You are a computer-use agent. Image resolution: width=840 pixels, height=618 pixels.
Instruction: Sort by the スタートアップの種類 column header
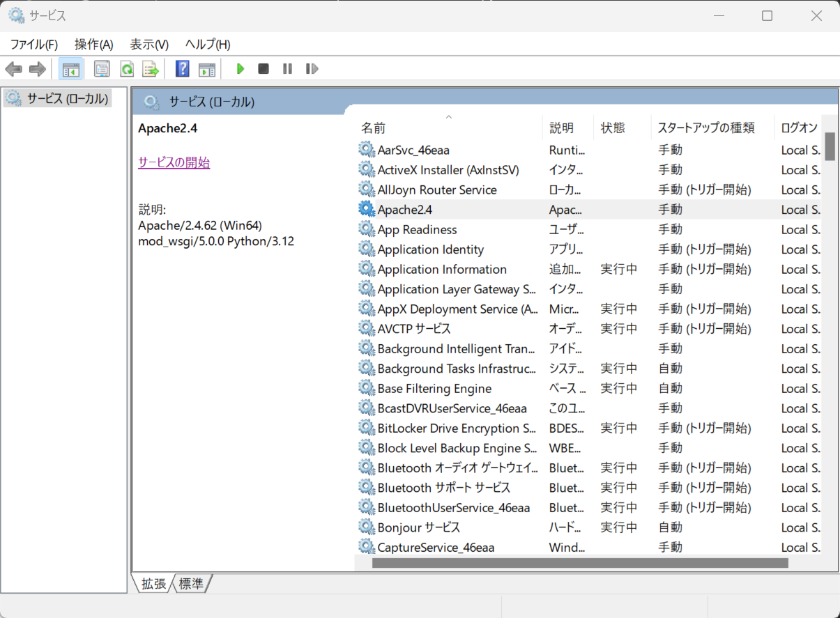click(712, 128)
